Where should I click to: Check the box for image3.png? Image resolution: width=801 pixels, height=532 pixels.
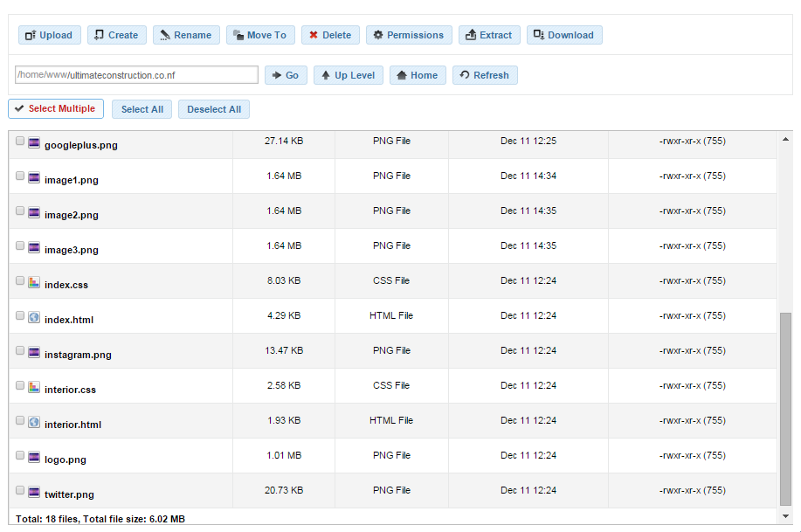(x=20, y=245)
